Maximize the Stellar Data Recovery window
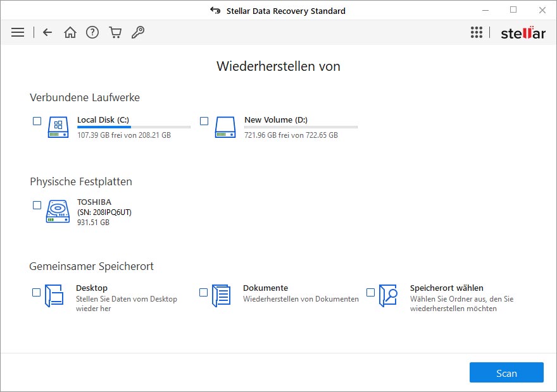The image size is (557, 392). (513, 10)
